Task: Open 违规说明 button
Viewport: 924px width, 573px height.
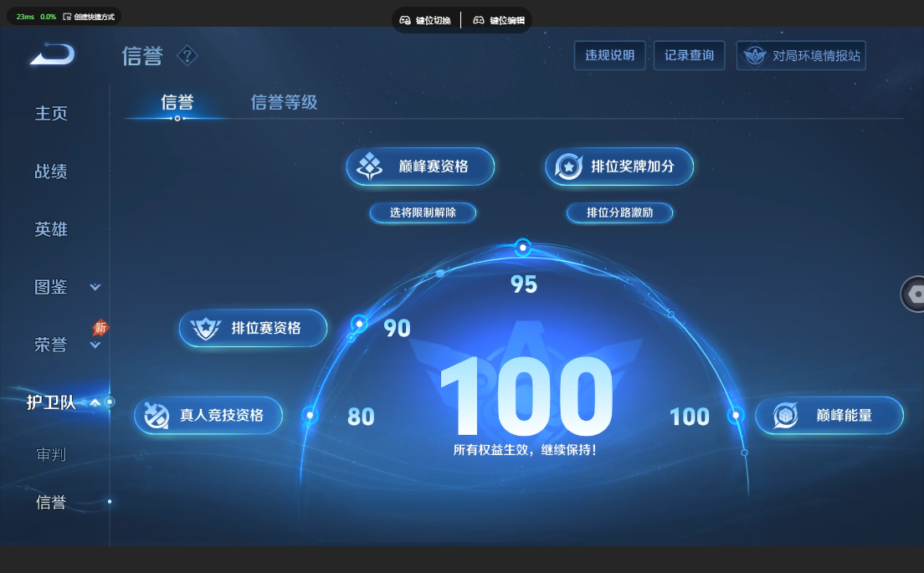Action: [x=610, y=55]
